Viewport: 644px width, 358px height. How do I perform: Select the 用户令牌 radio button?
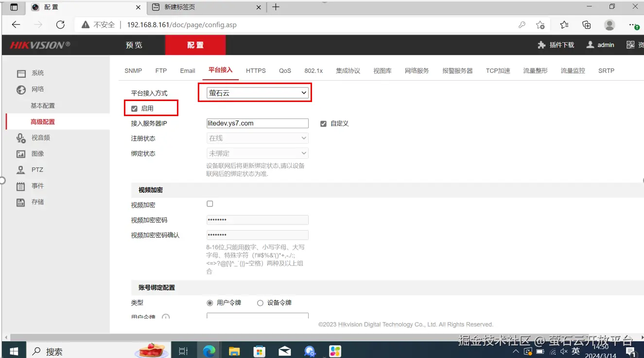210,303
